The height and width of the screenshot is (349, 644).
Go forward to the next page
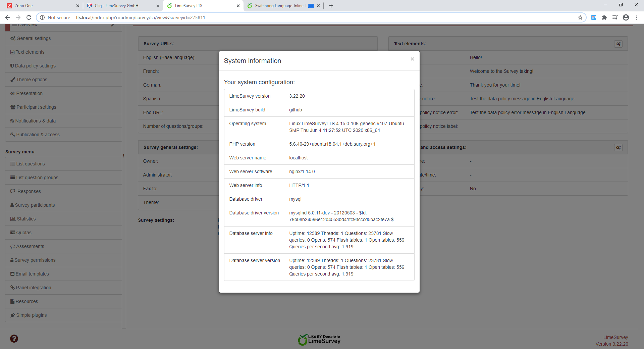(18, 17)
